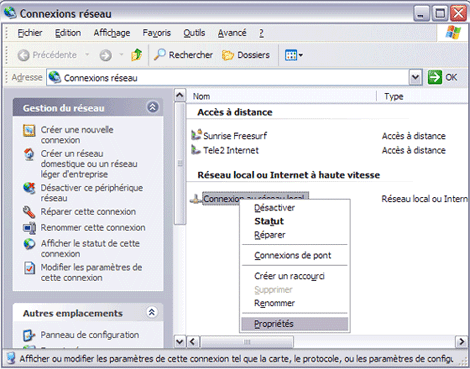Click the Renommer cette connexion icon
The image size is (470, 369).
pyautogui.click(x=29, y=228)
